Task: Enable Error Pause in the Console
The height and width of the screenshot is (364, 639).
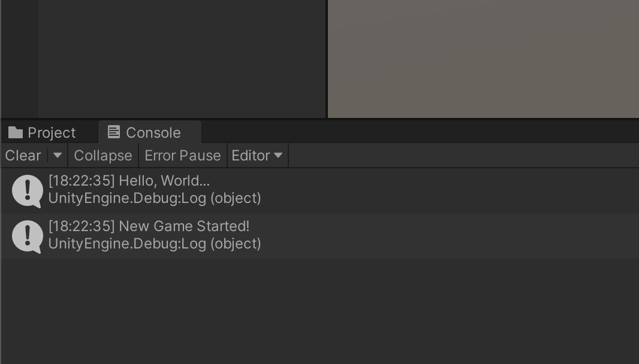Action: [x=183, y=155]
